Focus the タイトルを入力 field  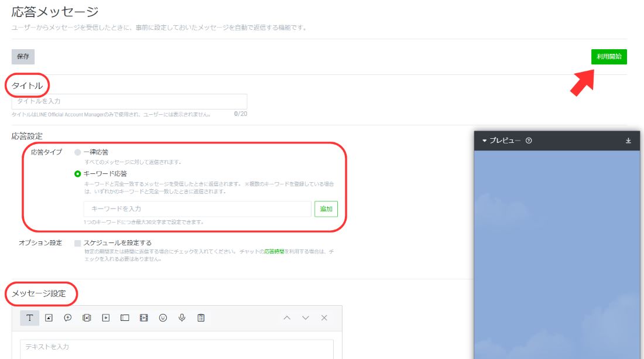click(x=129, y=101)
